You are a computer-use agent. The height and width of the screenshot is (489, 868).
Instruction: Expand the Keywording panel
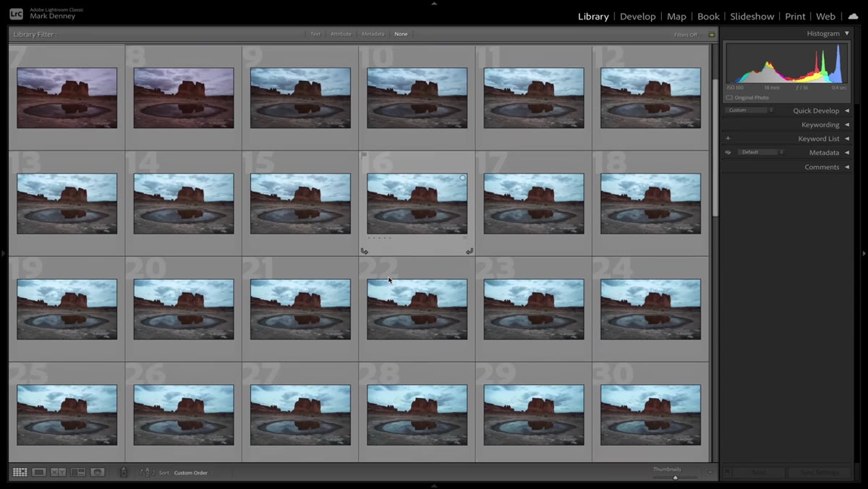click(847, 124)
